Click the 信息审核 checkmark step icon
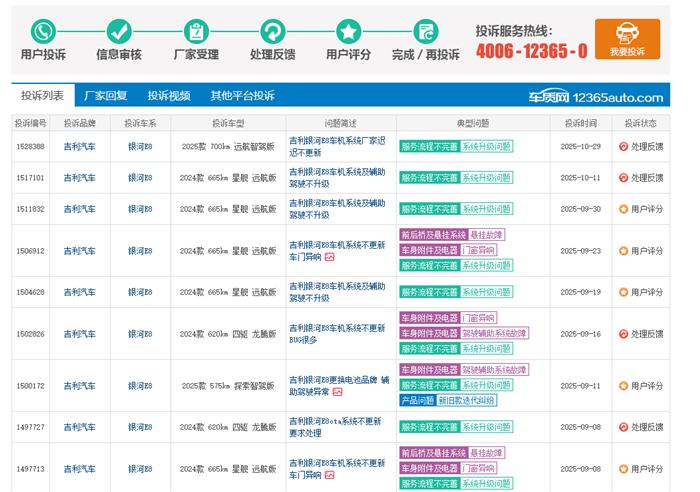The width and height of the screenshot is (700, 492). (119, 31)
